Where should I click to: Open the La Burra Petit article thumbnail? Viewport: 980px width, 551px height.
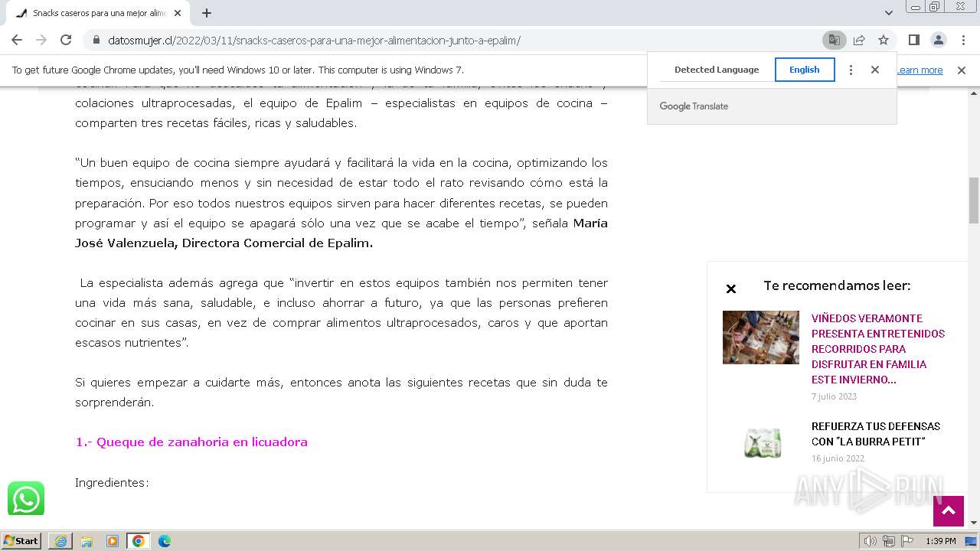point(760,443)
